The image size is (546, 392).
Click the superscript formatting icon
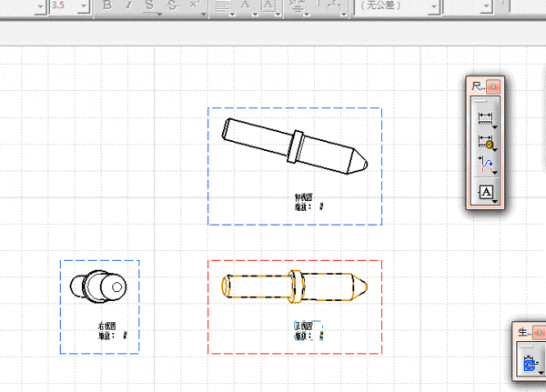pos(193,5)
